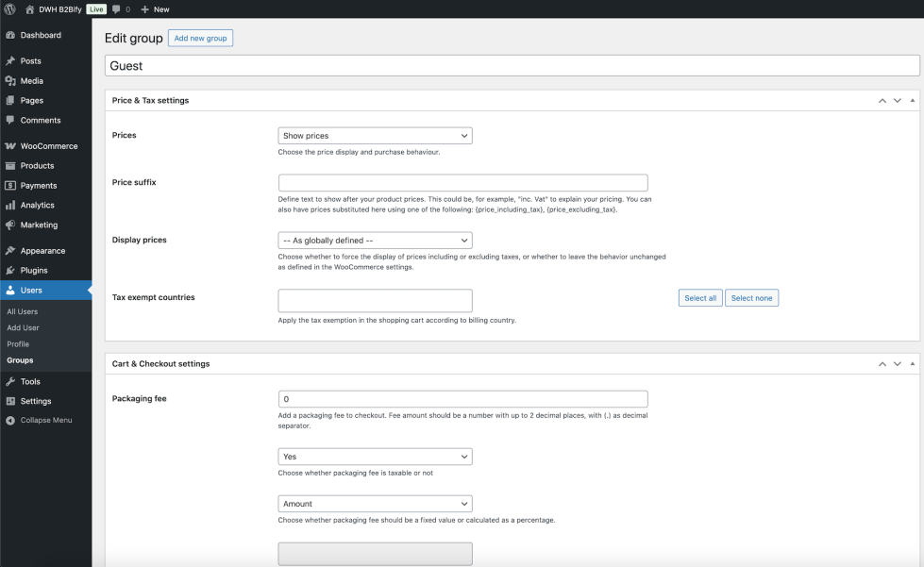Click the Dashboard gauge icon

pyautogui.click(x=10, y=35)
